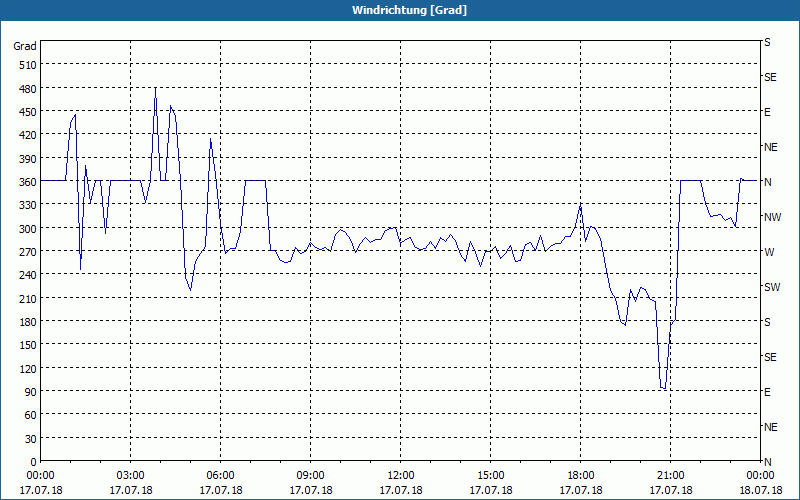This screenshot has height=500, width=800.
Task: Select the 06:00 time label
Action: [220, 476]
